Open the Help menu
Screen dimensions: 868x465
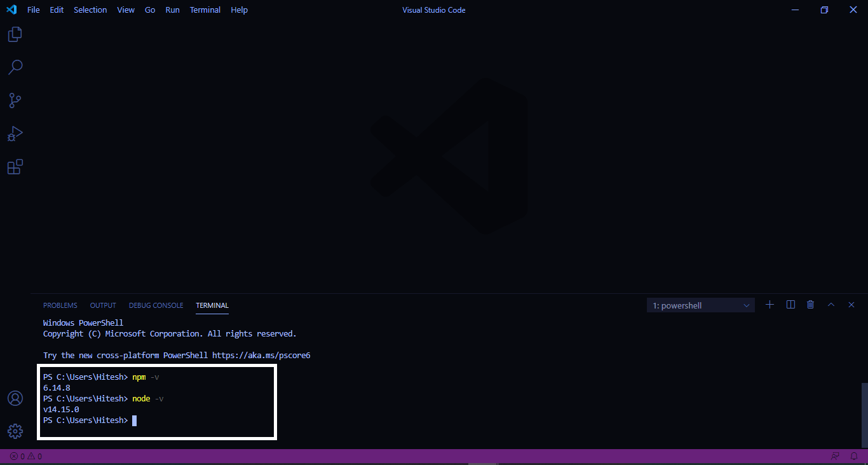point(240,10)
